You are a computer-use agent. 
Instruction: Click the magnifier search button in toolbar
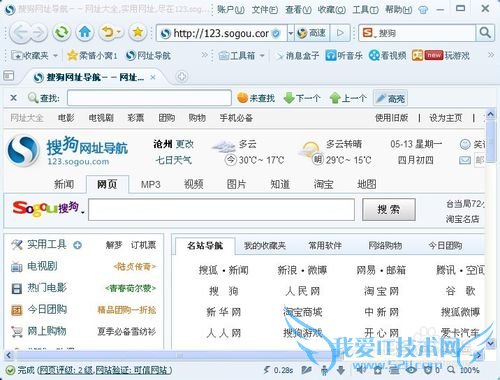pyautogui.click(x=485, y=33)
